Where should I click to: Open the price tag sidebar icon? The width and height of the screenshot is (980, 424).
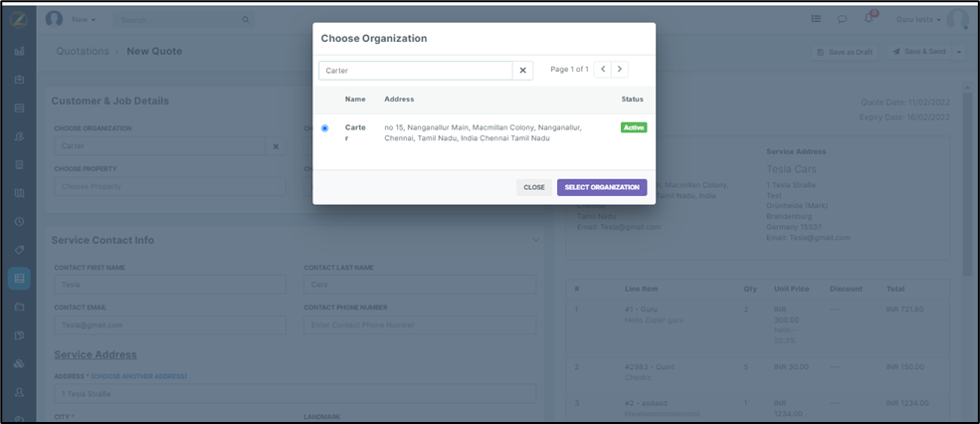19,250
